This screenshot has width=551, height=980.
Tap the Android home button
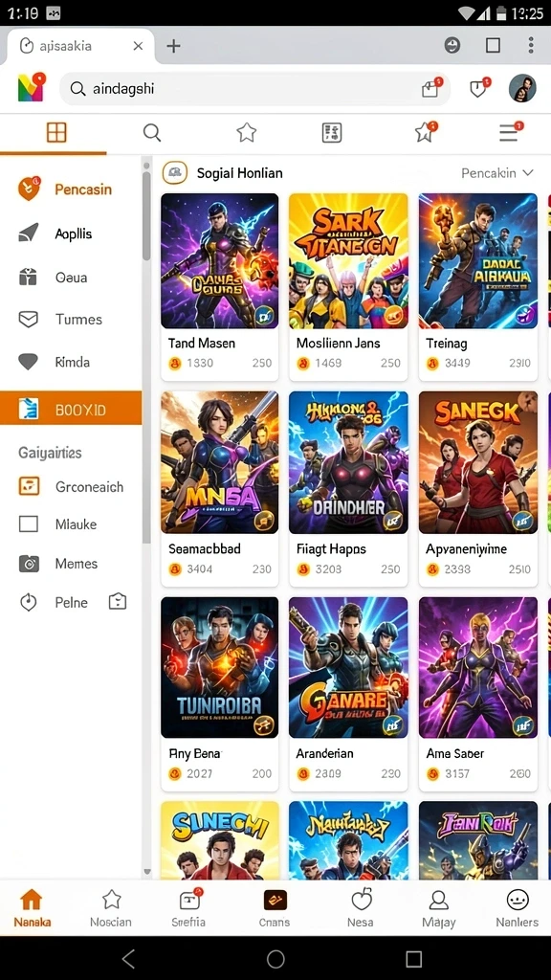point(275,958)
